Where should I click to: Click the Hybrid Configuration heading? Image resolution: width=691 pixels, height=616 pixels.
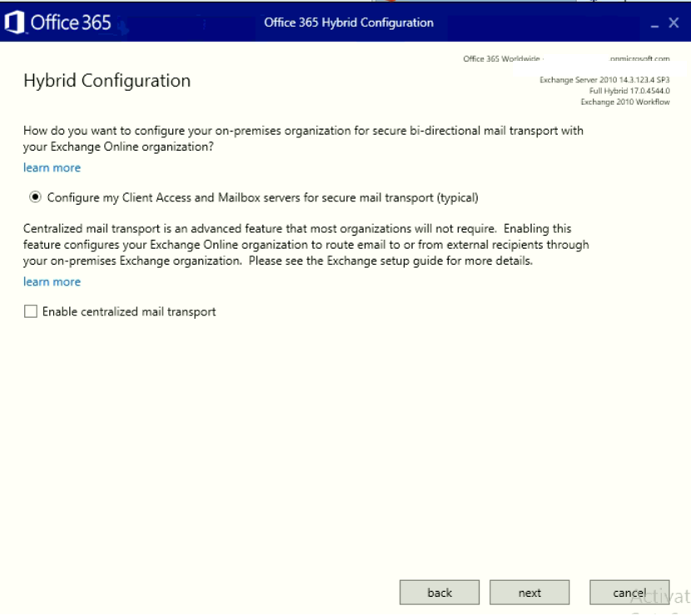[x=107, y=81]
